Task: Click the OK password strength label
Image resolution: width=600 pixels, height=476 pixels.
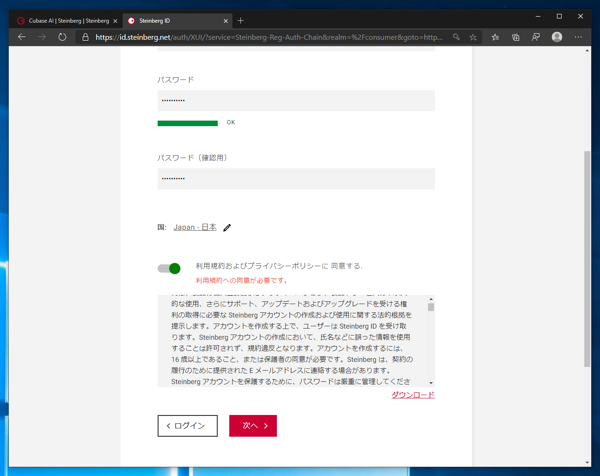Action: 231,122
